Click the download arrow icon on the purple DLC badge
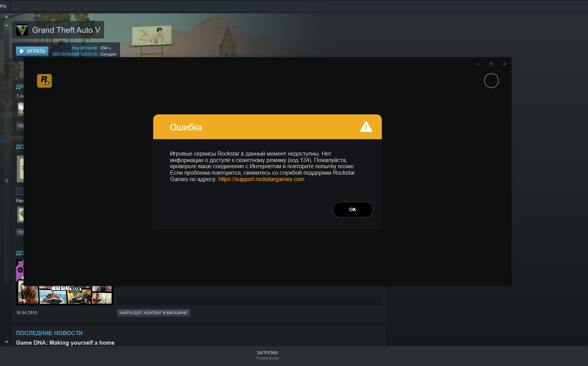 (20, 270)
